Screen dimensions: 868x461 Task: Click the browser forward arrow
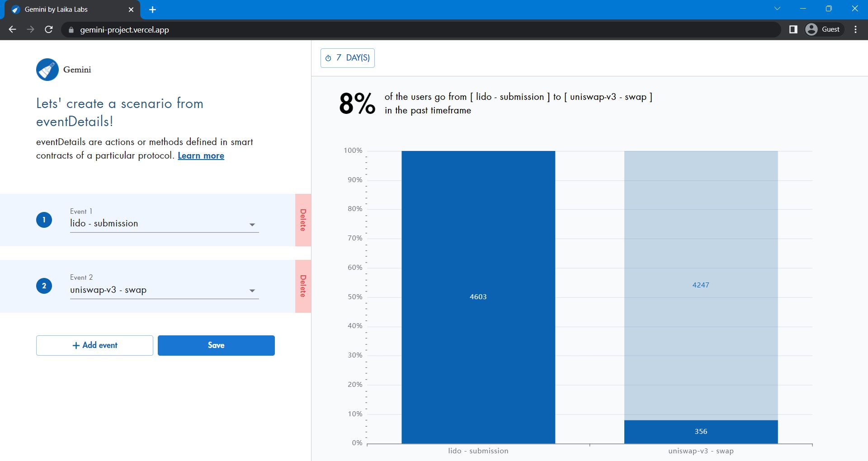click(x=30, y=29)
